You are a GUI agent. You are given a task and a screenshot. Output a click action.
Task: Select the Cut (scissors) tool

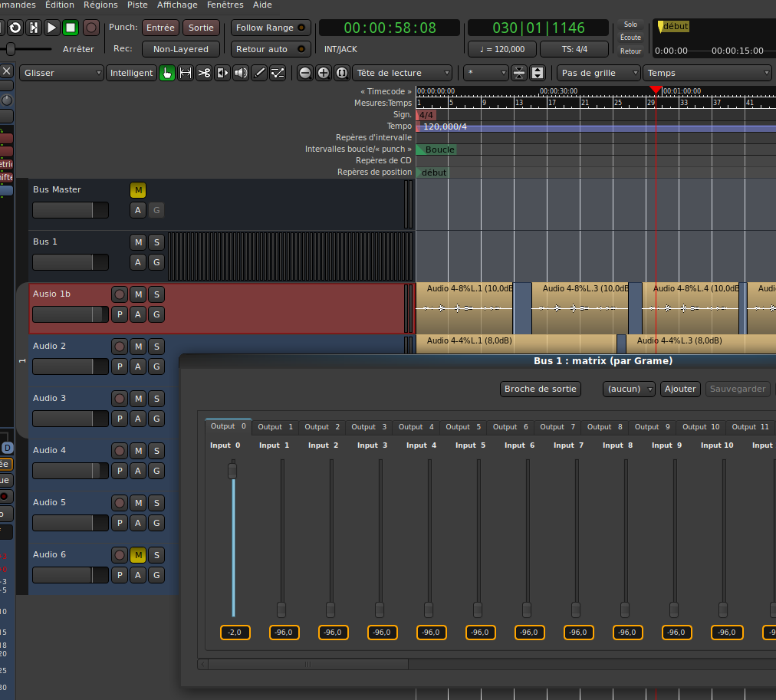(204, 74)
